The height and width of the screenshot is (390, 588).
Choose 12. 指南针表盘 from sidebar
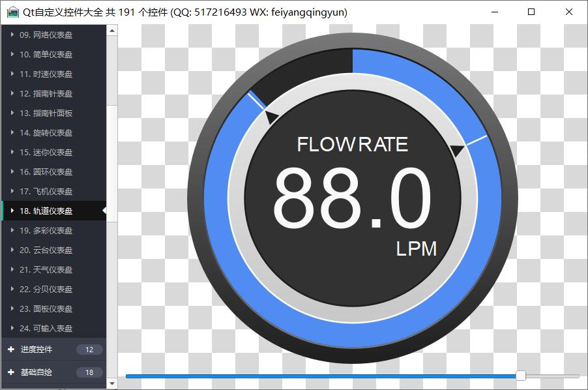click(46, 93)
